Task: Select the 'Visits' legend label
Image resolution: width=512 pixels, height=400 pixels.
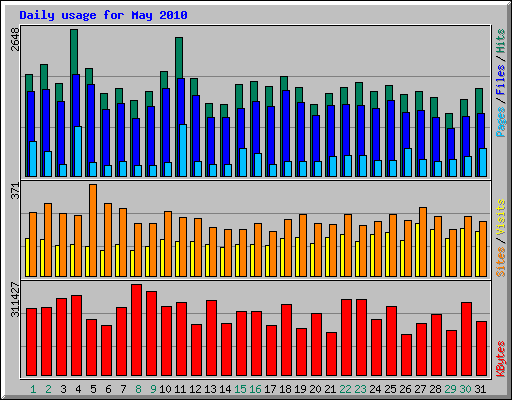Action: coord(501,218)
